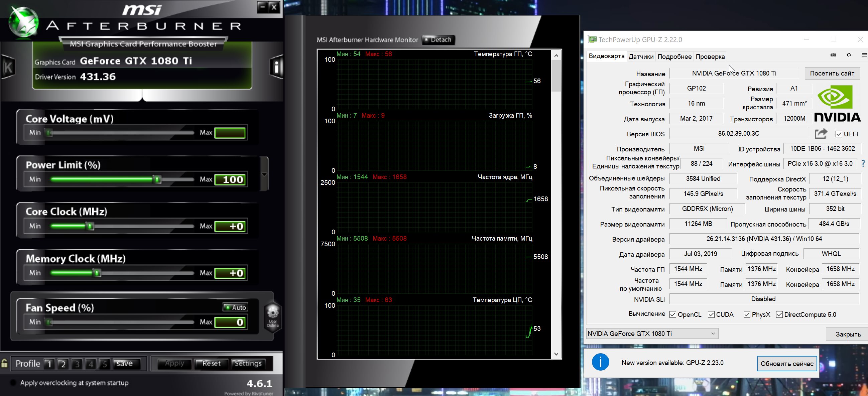The height and width of the screenshot is (396, 868).
Task: Click the hardware monitor scroll-down arrow
Action: 556,354
